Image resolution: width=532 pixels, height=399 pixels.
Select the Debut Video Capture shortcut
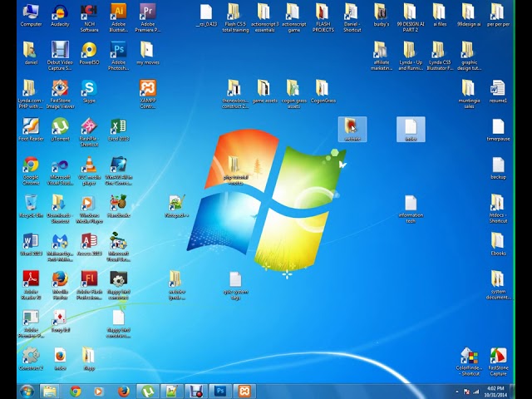[x=60, y=56]
